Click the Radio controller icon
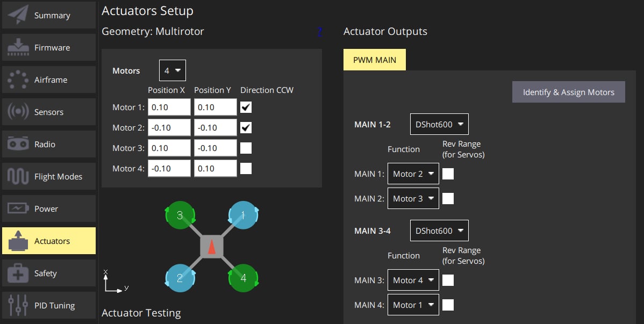The width and height of the screenshot is (644, 324). pos(18,145)
